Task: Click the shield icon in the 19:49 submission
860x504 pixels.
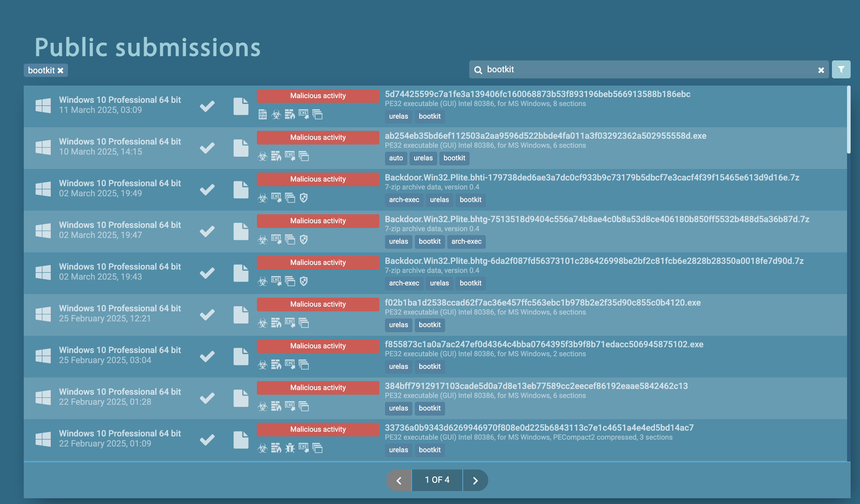Action: coord(304,198)
